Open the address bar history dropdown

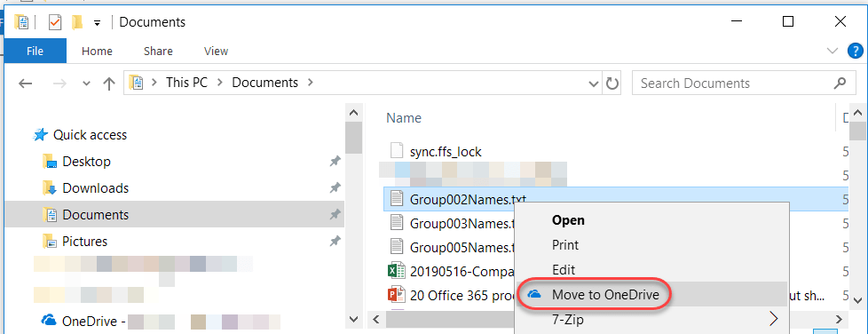594,83
